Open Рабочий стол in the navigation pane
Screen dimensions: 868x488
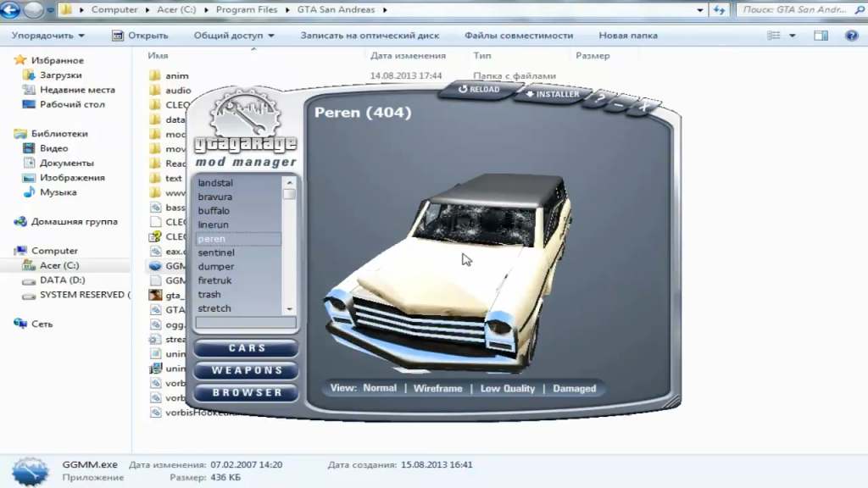click(x=64, y=104)
